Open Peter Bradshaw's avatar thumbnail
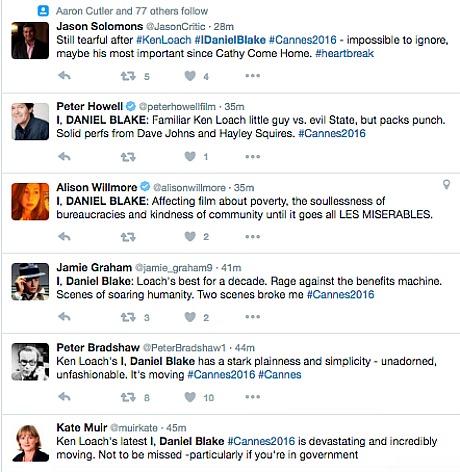Screen dimensions: 460x472 click(30, 362)
